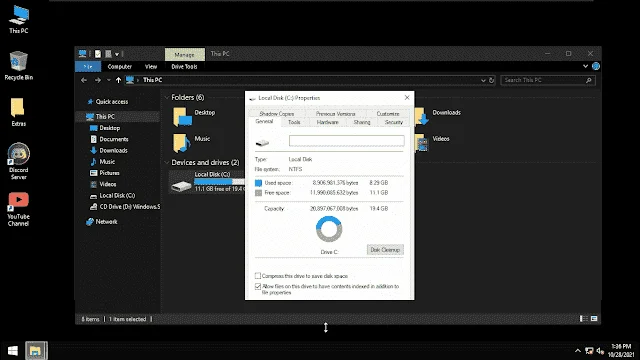Image resolution: width=640 pixels, height=360 pixels.
Task: Click File Explorer taskbar icon
Action: pos(36,351)
